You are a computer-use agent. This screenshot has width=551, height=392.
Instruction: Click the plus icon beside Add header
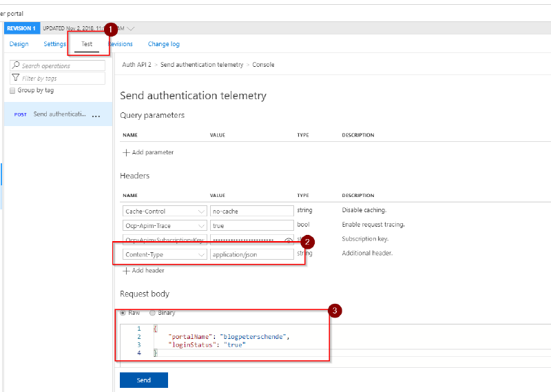point(126,271)
